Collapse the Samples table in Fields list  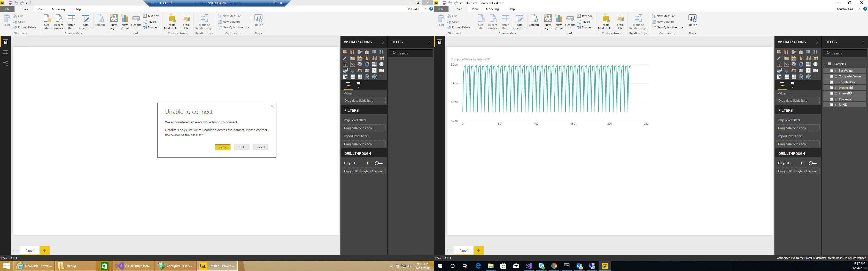tap(825, 64)
